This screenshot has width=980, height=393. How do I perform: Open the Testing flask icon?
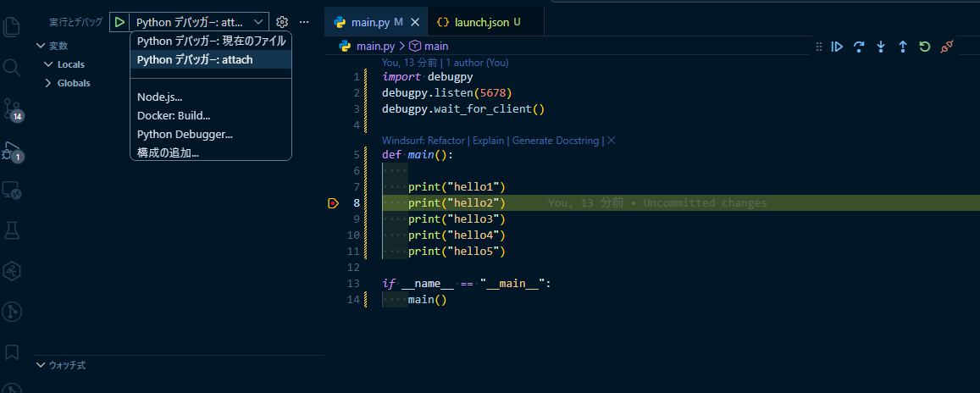[12, 230]
